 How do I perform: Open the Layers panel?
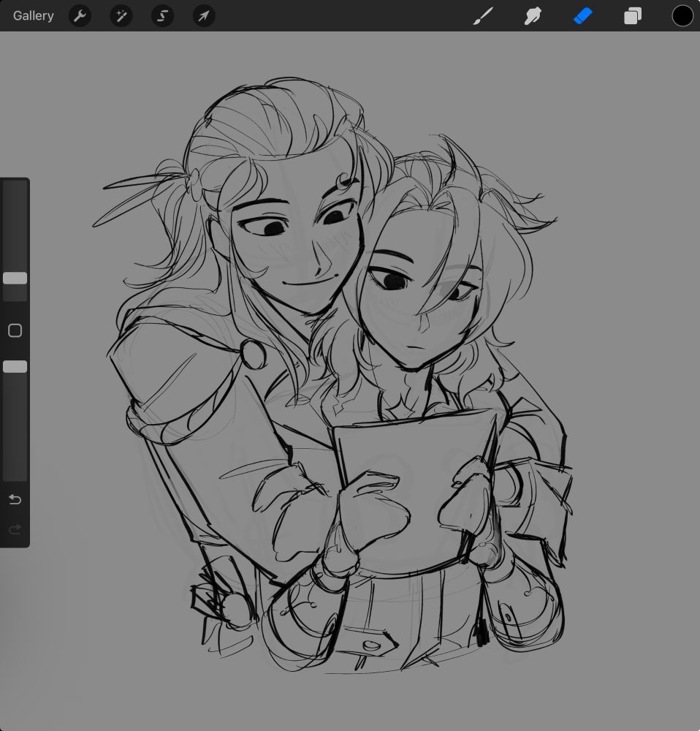click(633, 16)
